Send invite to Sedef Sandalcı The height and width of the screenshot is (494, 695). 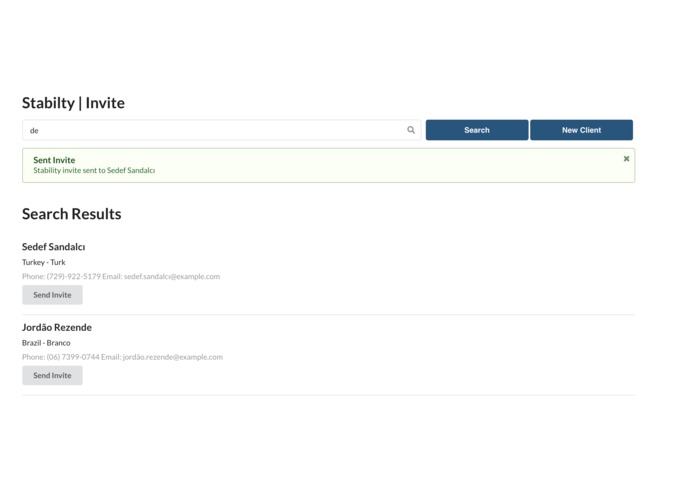52,295
